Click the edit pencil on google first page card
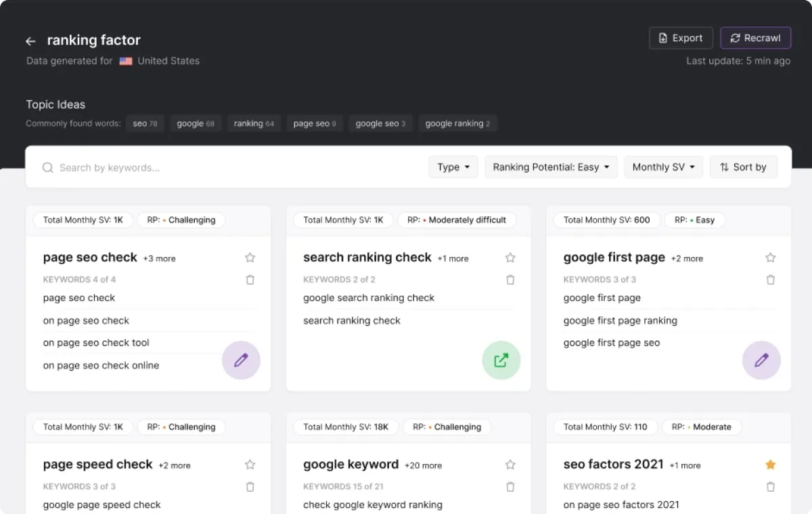812x514 pixels. (x=761, y=360)
